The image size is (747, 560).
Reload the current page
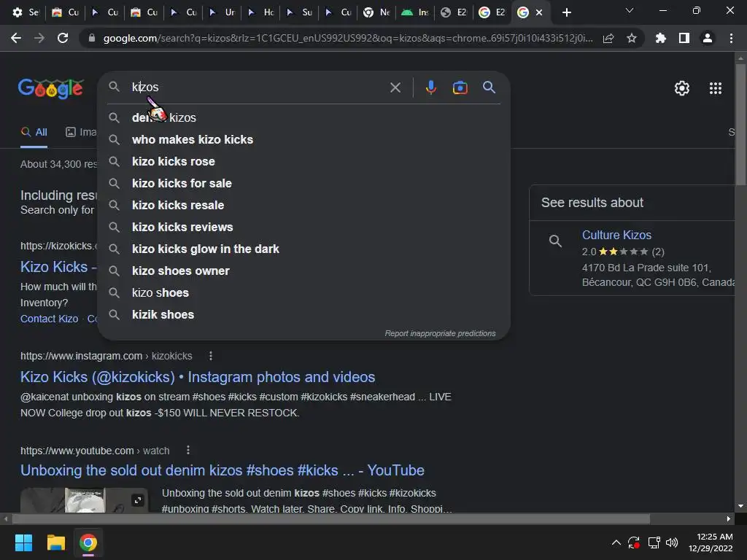pos(63,38)
